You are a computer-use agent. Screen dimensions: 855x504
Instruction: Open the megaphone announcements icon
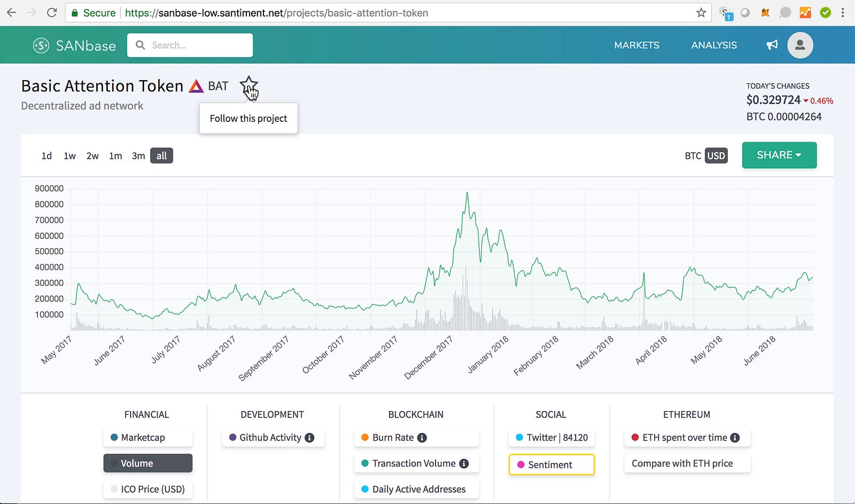coord(772,45)
